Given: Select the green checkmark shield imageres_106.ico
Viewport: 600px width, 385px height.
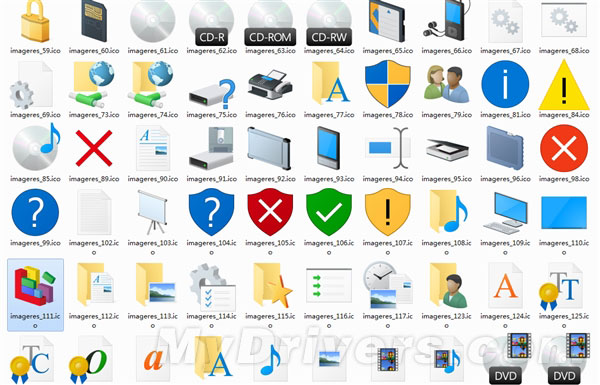Looking at the screenshot, I should [329, 212].
